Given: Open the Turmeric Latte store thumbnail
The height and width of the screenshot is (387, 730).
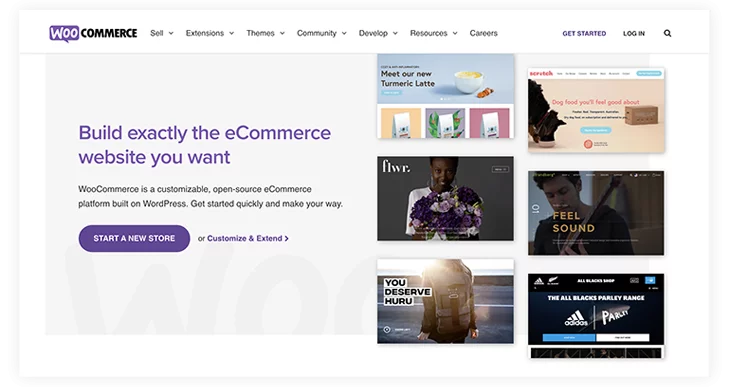Looking at the screenshot, I should 446,96.
